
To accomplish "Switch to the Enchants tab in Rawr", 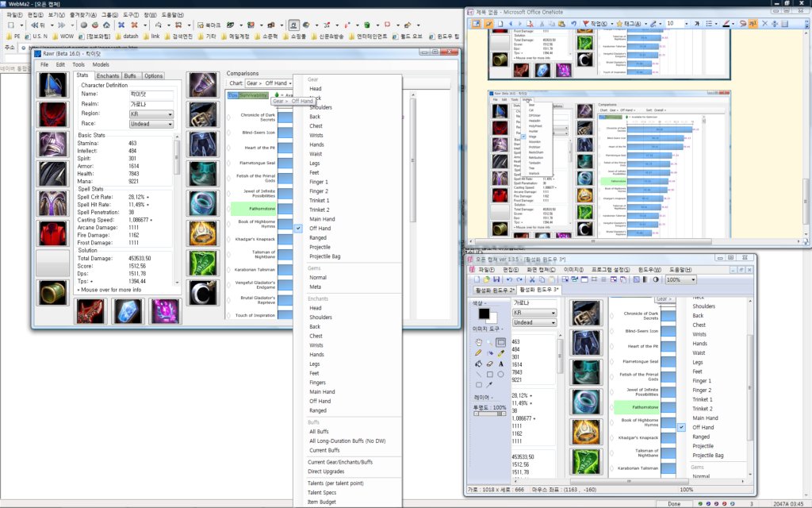I will coord(108,76).
